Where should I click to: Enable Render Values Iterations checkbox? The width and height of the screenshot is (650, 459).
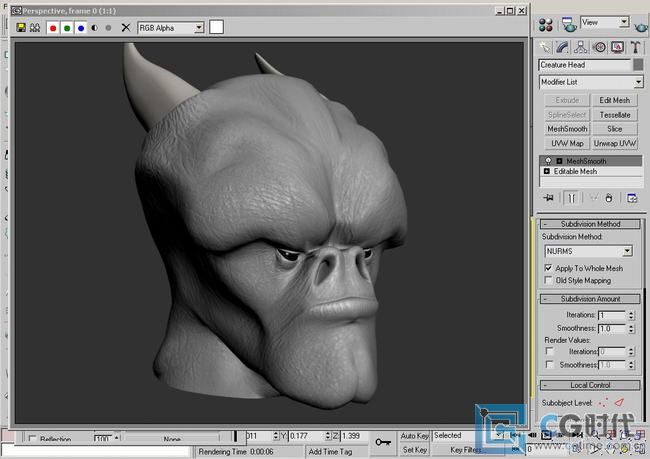(x=549, y=351)
